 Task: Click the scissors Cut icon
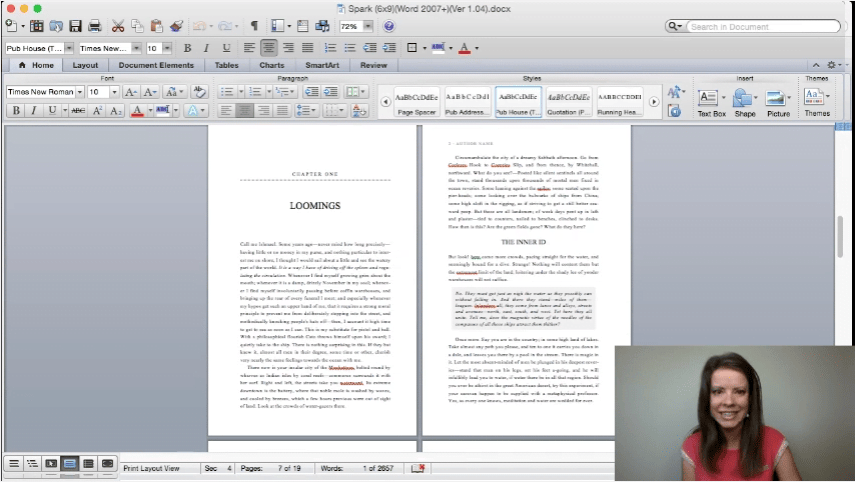coord(118,25)
